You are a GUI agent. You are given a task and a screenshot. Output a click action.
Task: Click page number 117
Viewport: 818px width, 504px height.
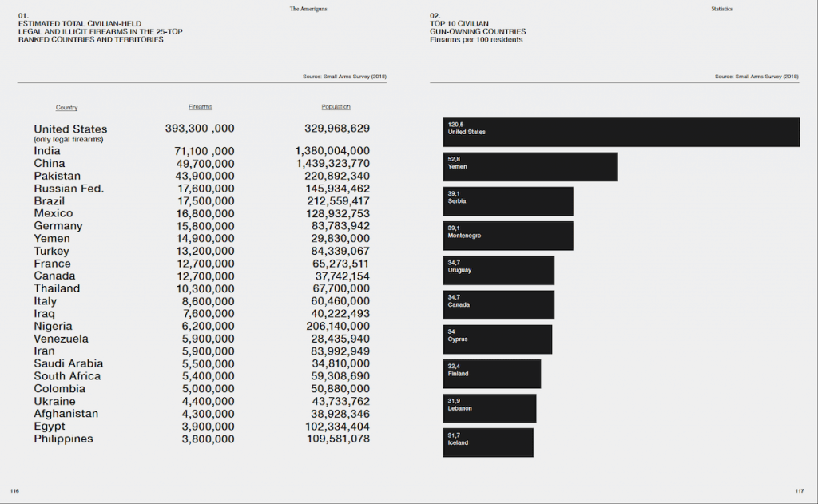click(x=799, y=491)
